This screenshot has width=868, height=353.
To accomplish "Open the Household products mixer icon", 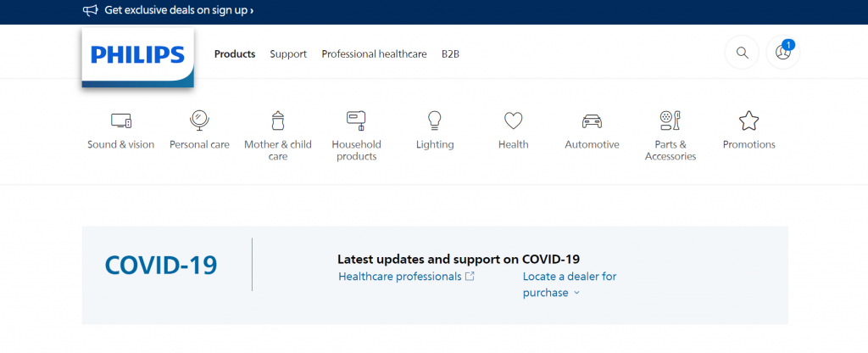I will (x=356, y=120).
